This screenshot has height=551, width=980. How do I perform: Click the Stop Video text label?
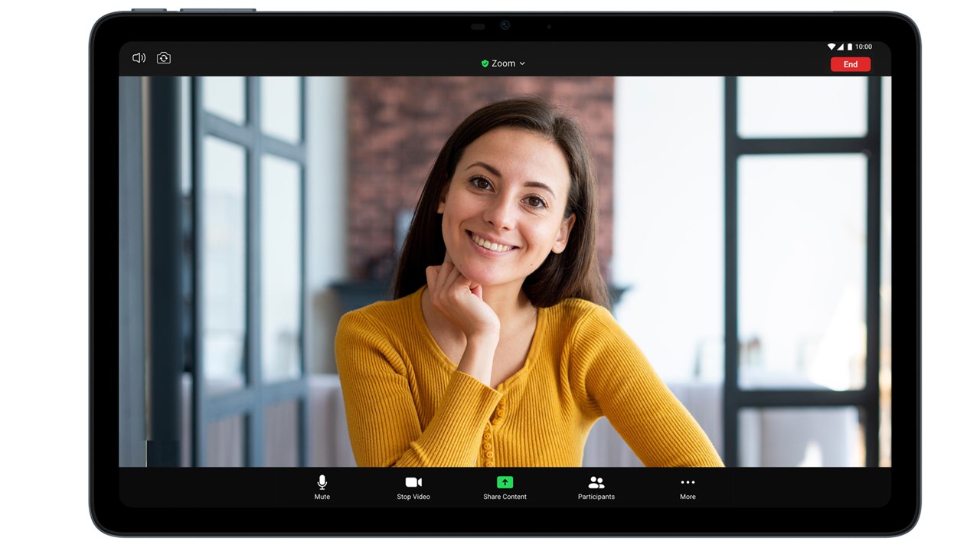(x=413, y=497)
